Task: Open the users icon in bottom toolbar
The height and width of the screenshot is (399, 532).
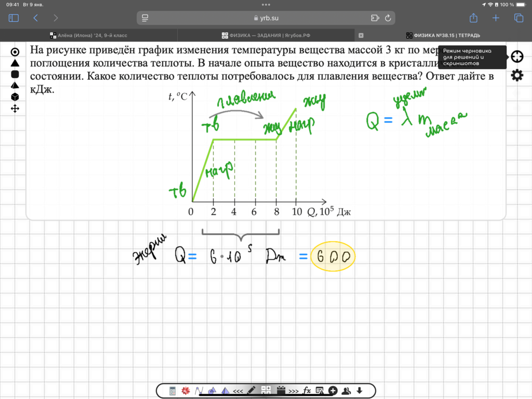Action: pyautogui.click(x=346, y=391)
